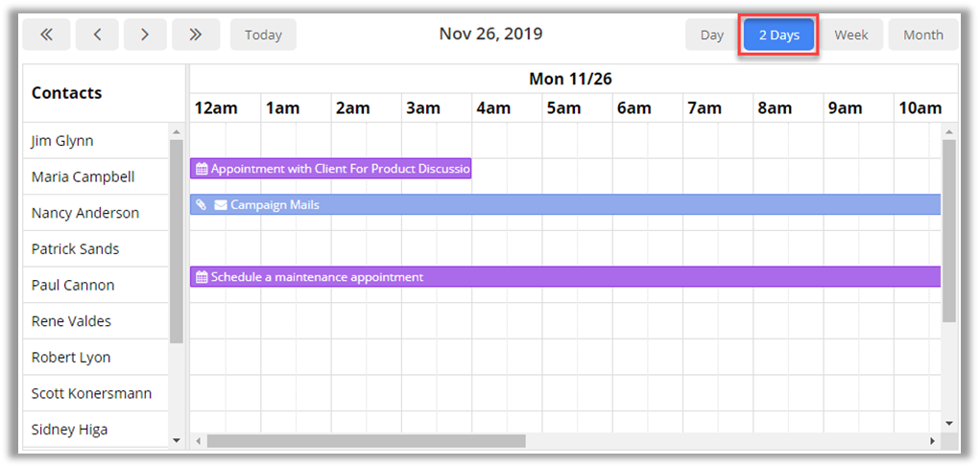Advance to next date with single-right chevron
This screenshot has width=980, height=467.
click(x=145, y=35)
